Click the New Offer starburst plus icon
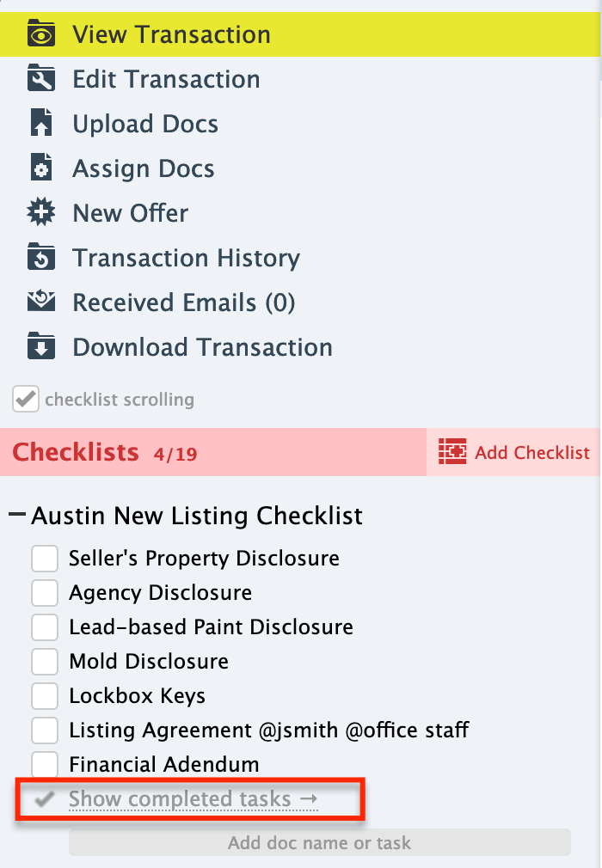This screenshot has height=868, width=602. 40,213
